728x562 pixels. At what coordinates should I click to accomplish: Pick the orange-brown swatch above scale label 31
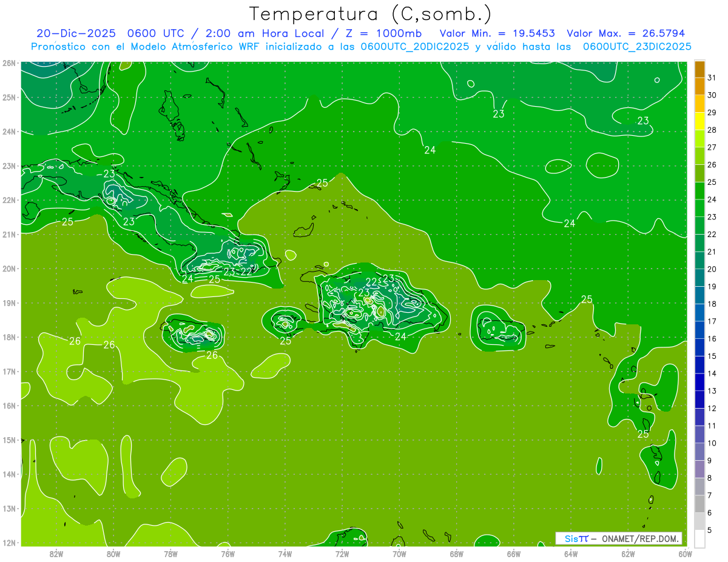click(x=699, y=69)
